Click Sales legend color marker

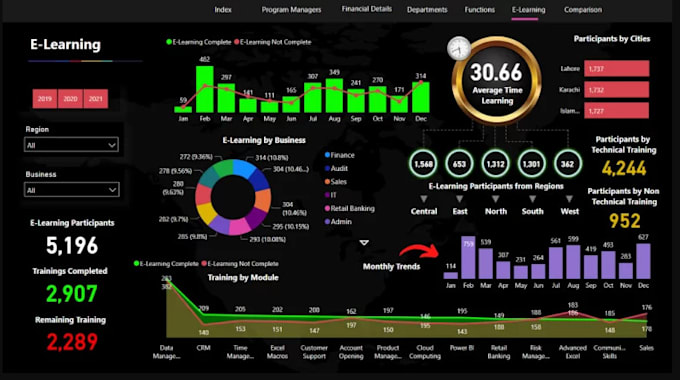click(x=327, y=182)
